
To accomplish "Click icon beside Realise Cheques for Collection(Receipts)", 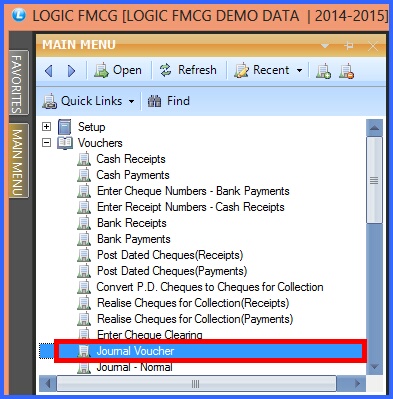I will tap(84, 303).
